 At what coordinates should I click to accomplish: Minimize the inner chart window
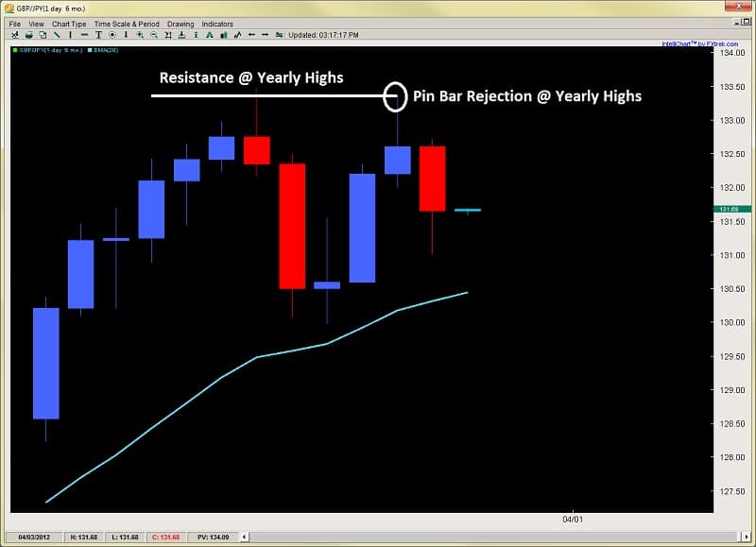pyautogui.click(x=737, y=22)
